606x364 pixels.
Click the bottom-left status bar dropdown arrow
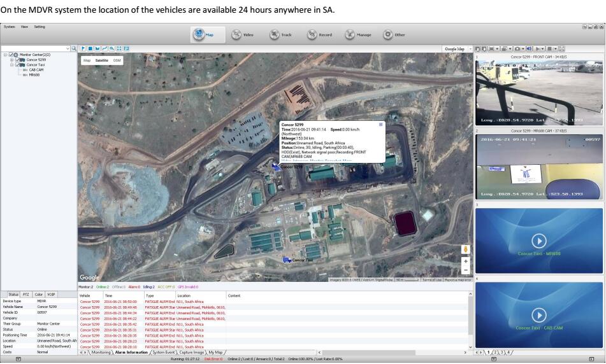tap(18, 359)
